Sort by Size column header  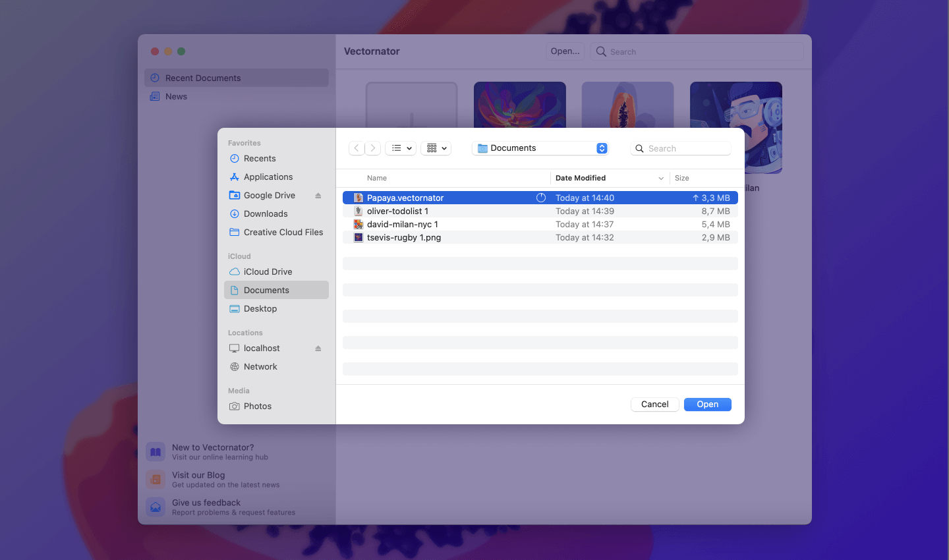tap(682, 178)
